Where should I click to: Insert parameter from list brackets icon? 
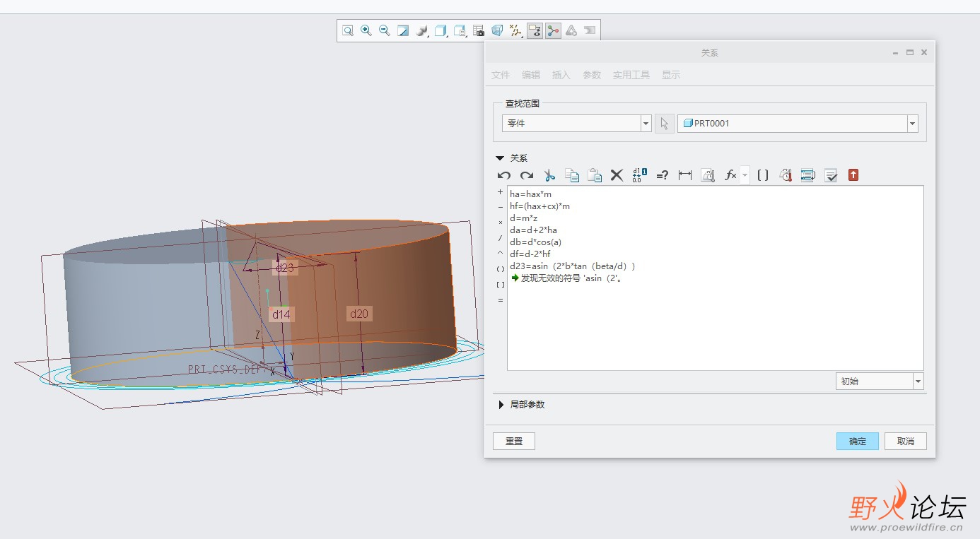point(763,175)
